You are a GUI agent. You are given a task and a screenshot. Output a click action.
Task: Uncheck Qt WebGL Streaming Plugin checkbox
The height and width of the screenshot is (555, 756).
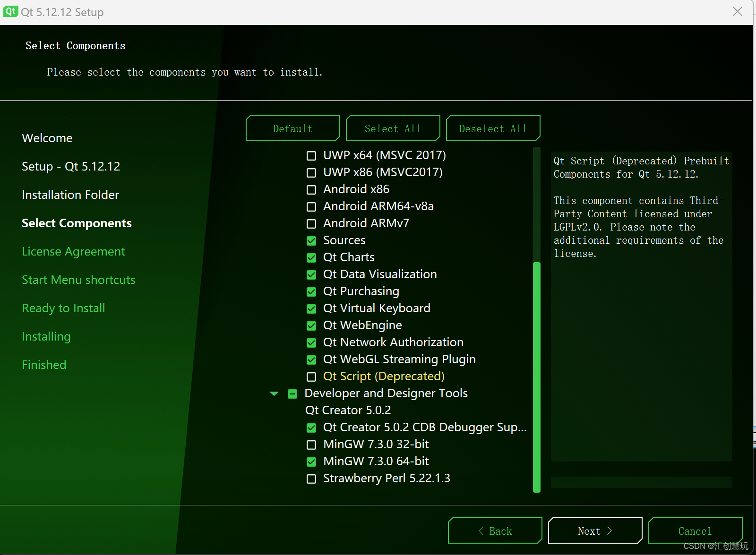[311, 359]
